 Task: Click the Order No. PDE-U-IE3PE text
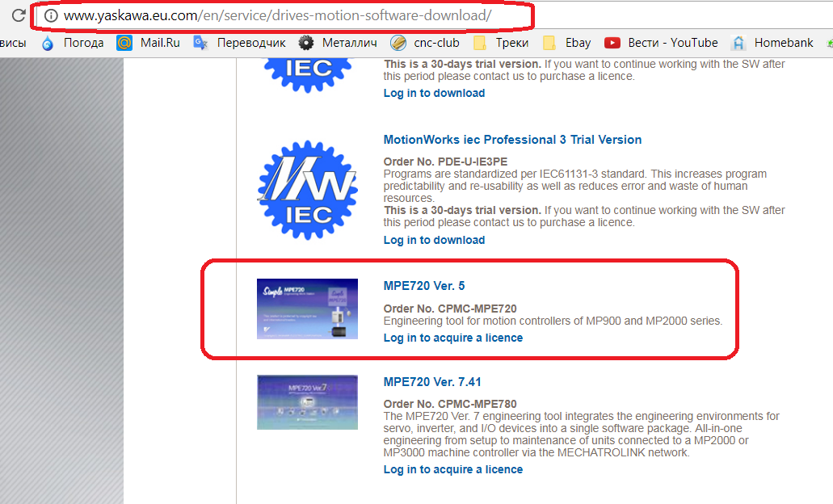tap(445, 162)
